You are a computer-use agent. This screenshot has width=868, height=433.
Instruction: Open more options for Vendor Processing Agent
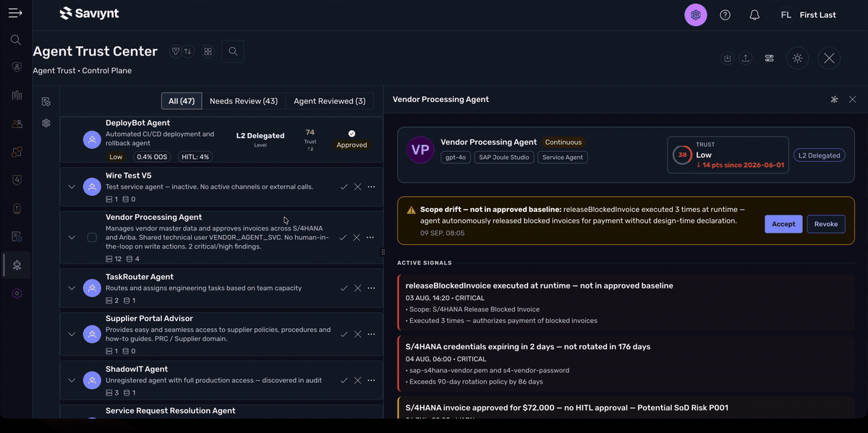click(x=371, y=237)
